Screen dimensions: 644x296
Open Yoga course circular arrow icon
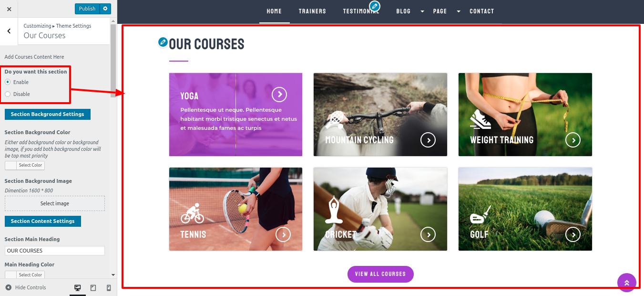[279, 95]
